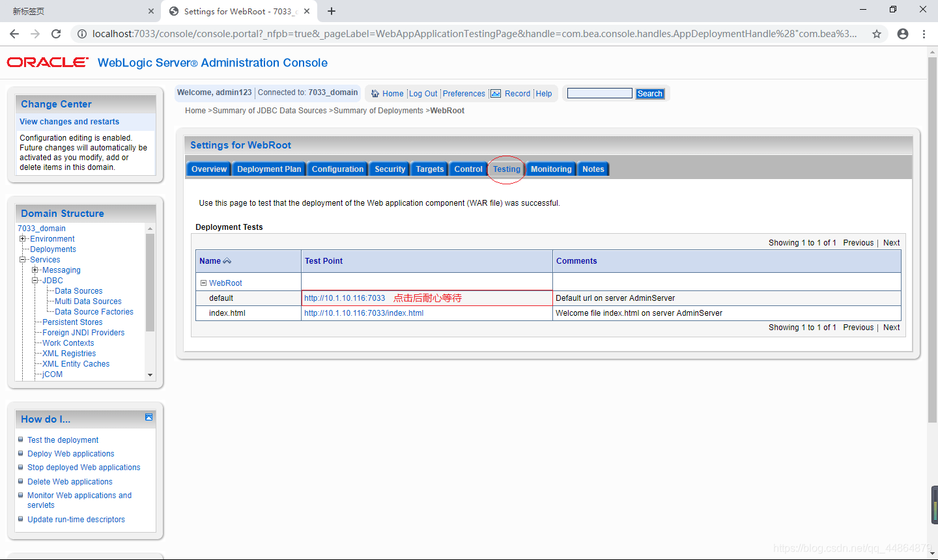View site information icon in address bar

82,34
